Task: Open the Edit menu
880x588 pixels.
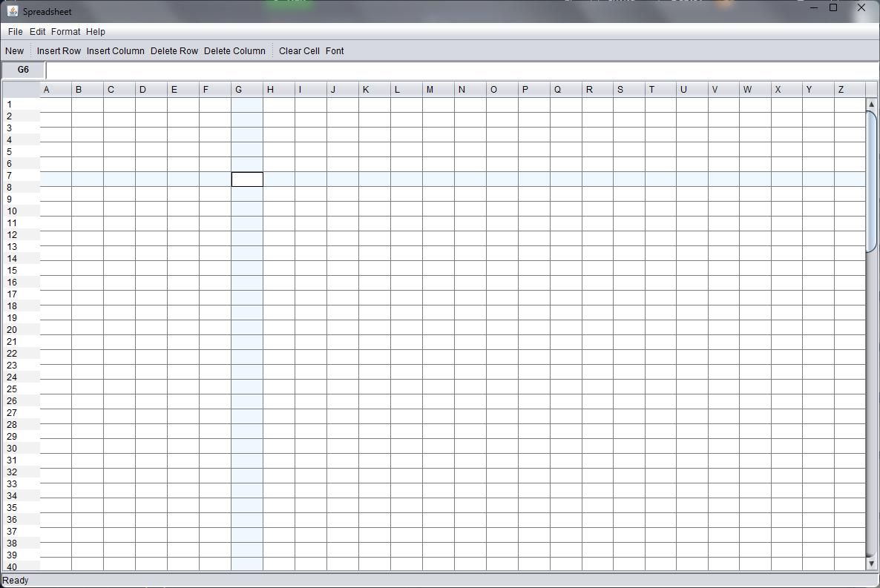Action: pyautogui.click(x=37, y=32)
